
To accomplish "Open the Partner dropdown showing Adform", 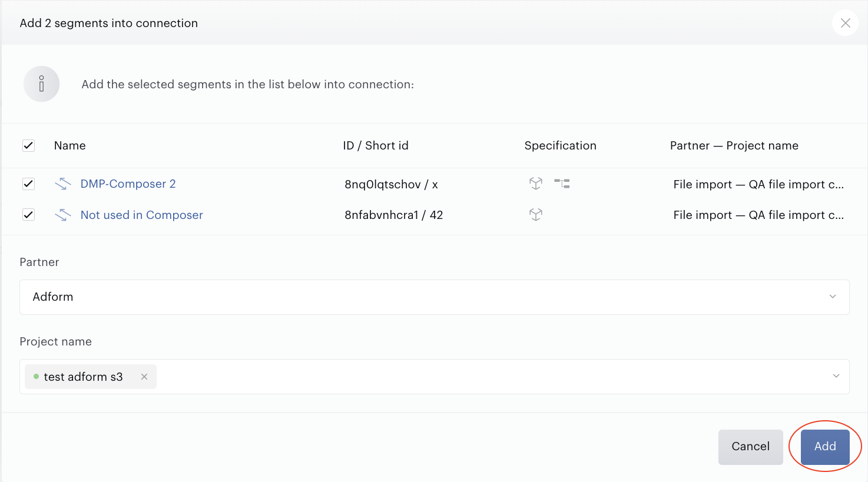I will tap(435, 297).
